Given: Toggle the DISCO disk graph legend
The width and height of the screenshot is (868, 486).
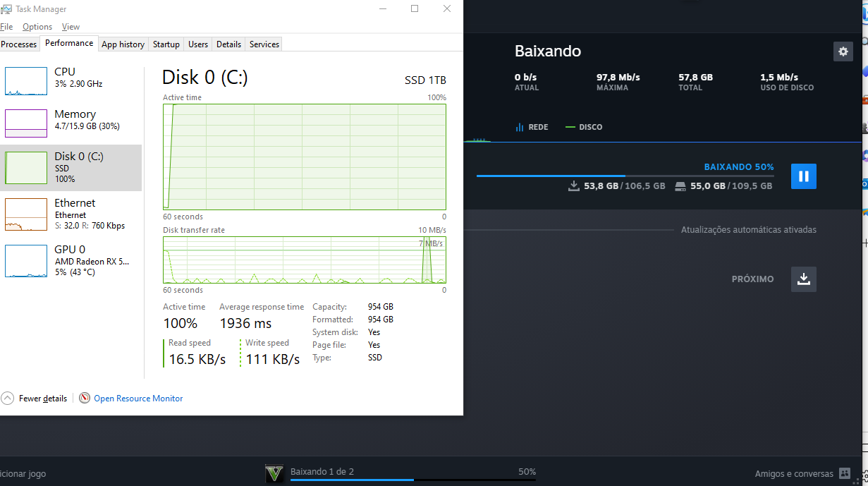Looking at the screenshot, I should point(584,127).
